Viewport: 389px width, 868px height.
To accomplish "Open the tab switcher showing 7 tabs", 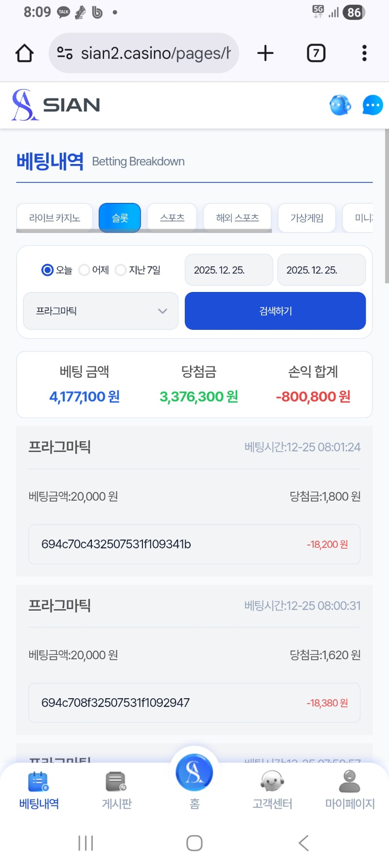I will (316, 53).
